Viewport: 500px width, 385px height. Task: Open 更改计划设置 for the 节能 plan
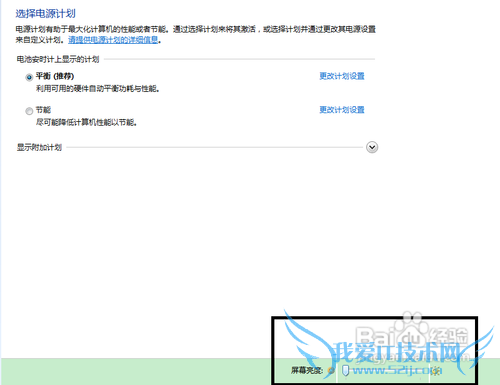point(342,110)
